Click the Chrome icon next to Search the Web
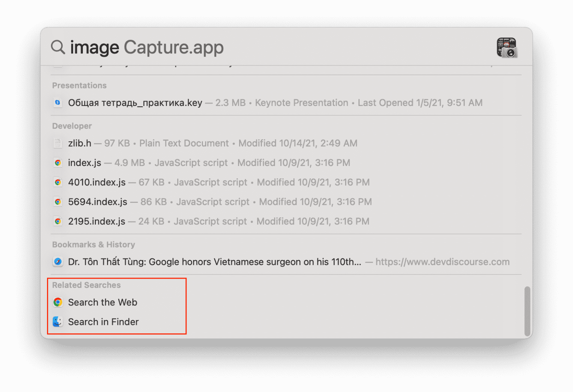This screenshot has height=392, width=573. tap(58, 302)
